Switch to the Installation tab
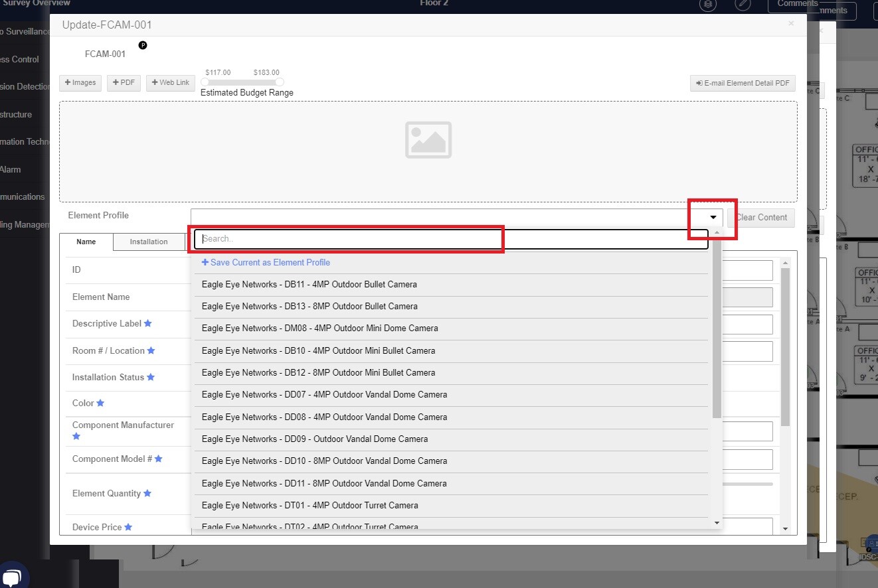This screenshot has height=588, width=878. tap(149, 242)
